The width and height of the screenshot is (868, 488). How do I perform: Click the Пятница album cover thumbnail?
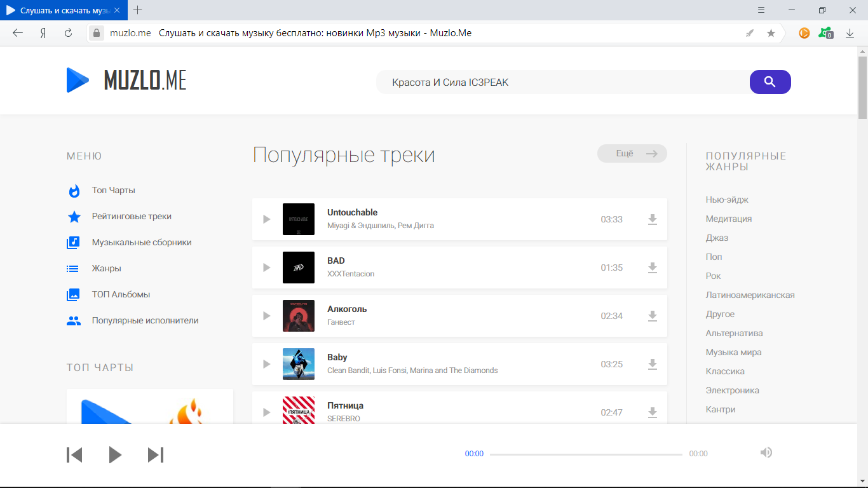[299, 410]
